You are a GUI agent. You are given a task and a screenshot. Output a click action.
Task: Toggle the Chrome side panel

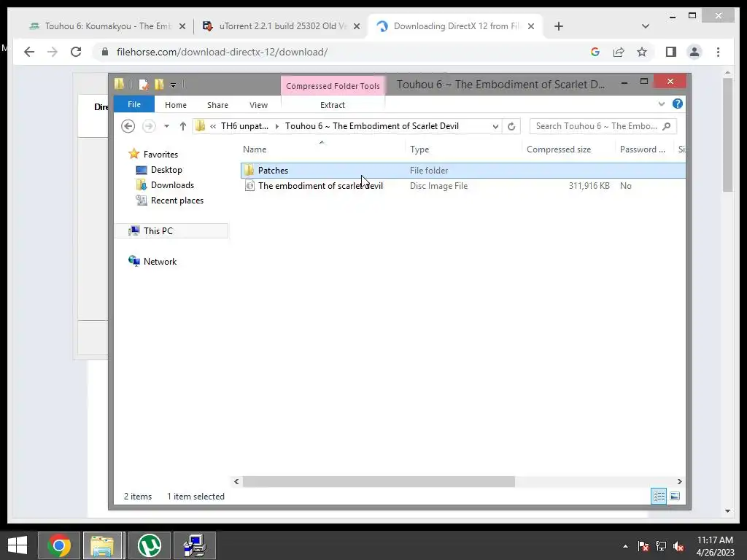671,52
